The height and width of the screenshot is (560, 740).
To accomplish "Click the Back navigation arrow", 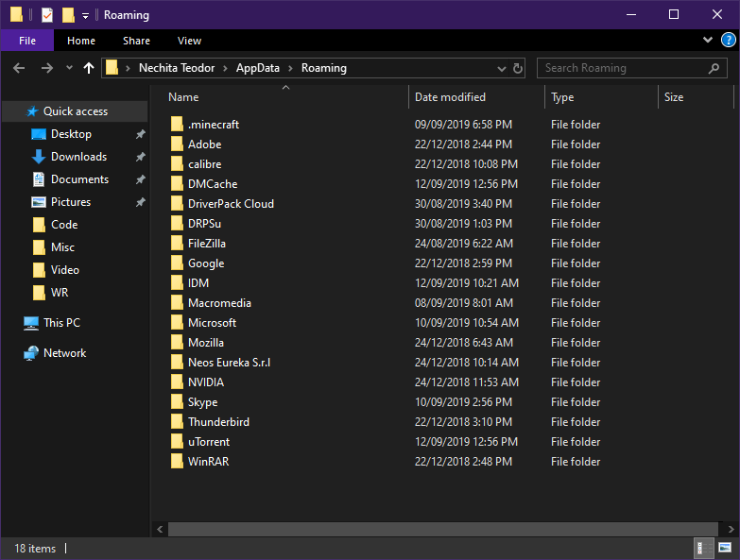I will [x=19, y=68].
